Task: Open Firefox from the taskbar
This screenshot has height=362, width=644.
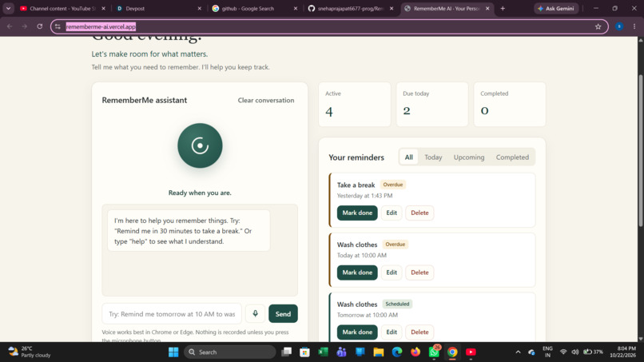Action: (x=415, y=352)
